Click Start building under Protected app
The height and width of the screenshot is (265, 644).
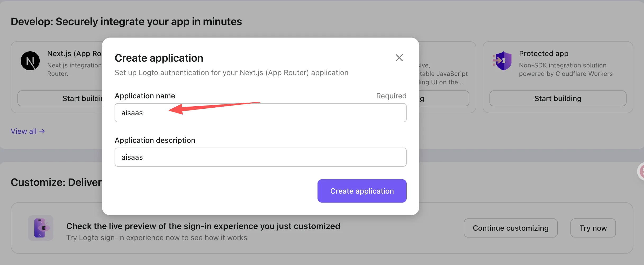[x=558, y=98]
